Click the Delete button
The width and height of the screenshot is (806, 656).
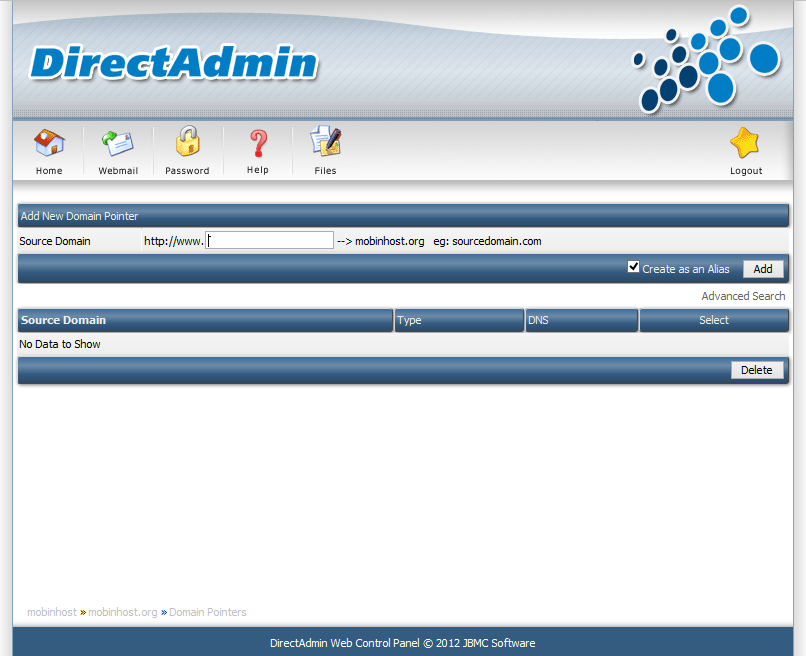click(x=757, y=370)
